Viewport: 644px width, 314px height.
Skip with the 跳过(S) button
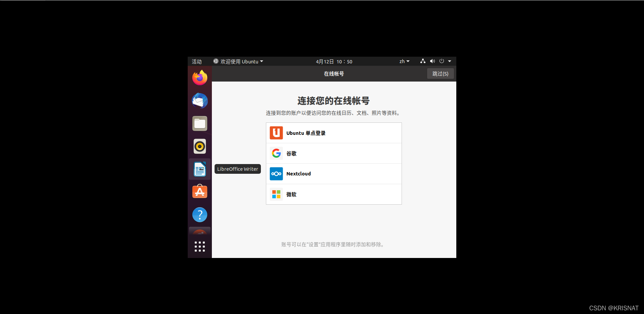pyautogui.click(x=441, y=74)
